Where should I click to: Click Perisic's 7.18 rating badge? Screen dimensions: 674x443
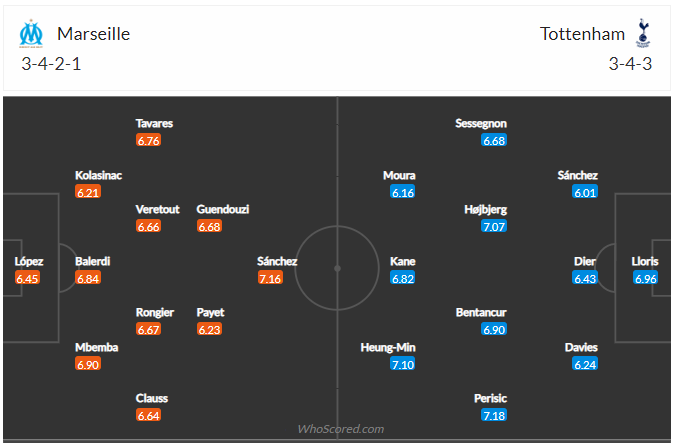pos(494,416)
